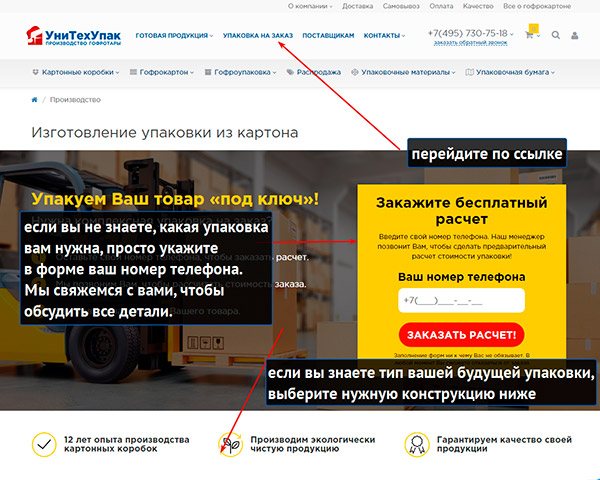
Task: Click the award ribbon quality guarantee icon
Action: [417, 444]
